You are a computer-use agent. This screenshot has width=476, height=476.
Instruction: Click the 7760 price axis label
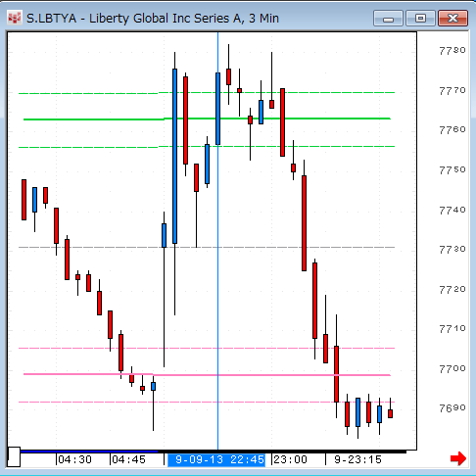pos(452,130)
